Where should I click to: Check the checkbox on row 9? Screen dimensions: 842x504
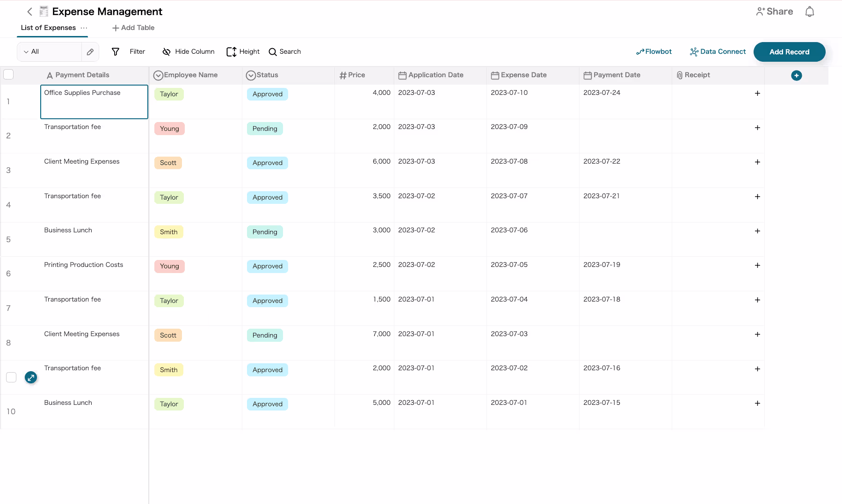tap(11, 377)
